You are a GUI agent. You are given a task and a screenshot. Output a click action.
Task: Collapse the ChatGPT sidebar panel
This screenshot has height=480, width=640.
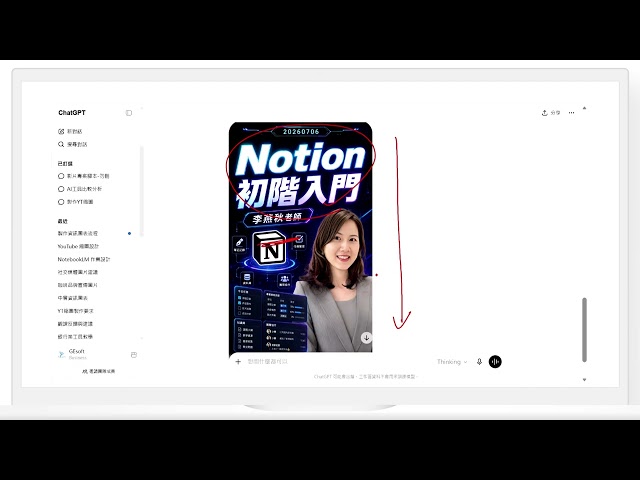point(129,113)
